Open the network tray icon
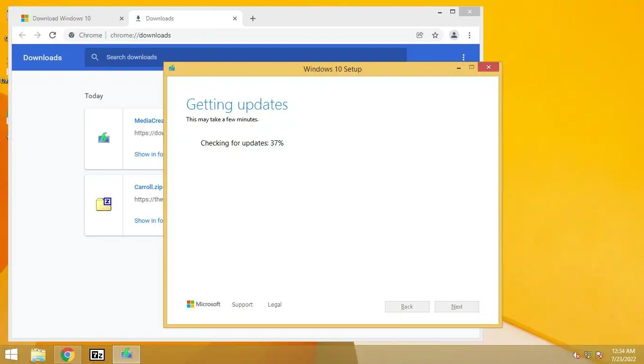Viewport: 644px width, 364px height. [x=588, y=355]
